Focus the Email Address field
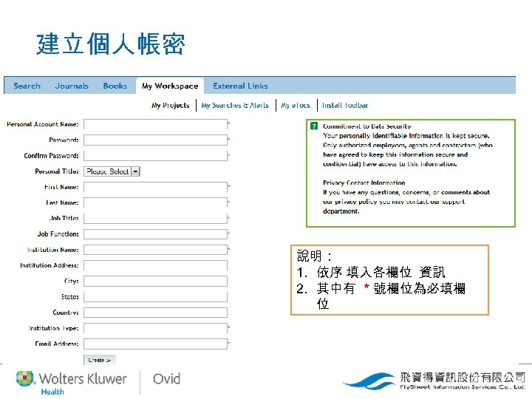 click(x=155, y=344)
